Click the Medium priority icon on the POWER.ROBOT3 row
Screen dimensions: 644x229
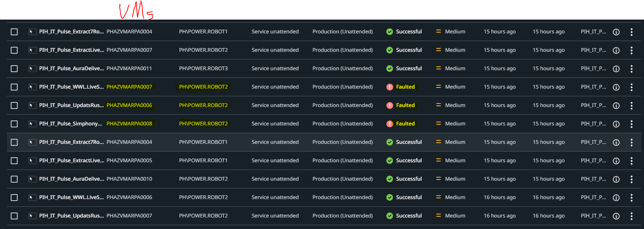438,69
